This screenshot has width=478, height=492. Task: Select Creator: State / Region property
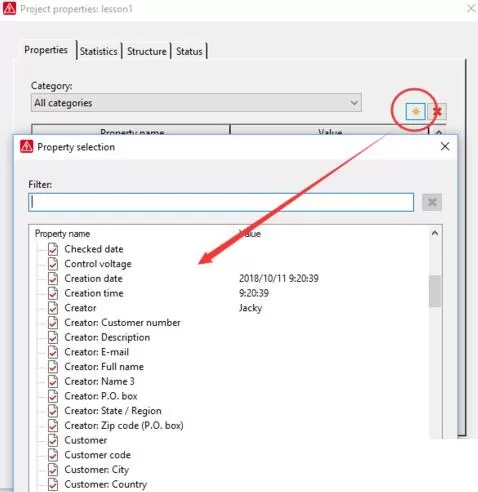[x=113, y=411]
